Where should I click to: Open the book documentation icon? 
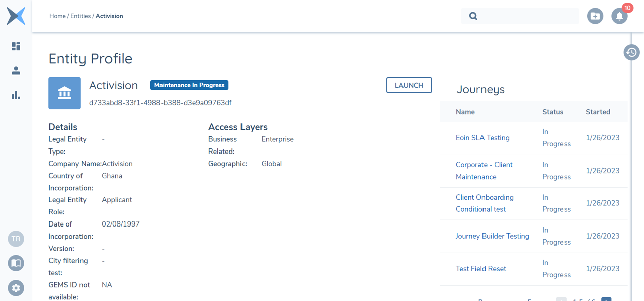(x=16, y=263)
